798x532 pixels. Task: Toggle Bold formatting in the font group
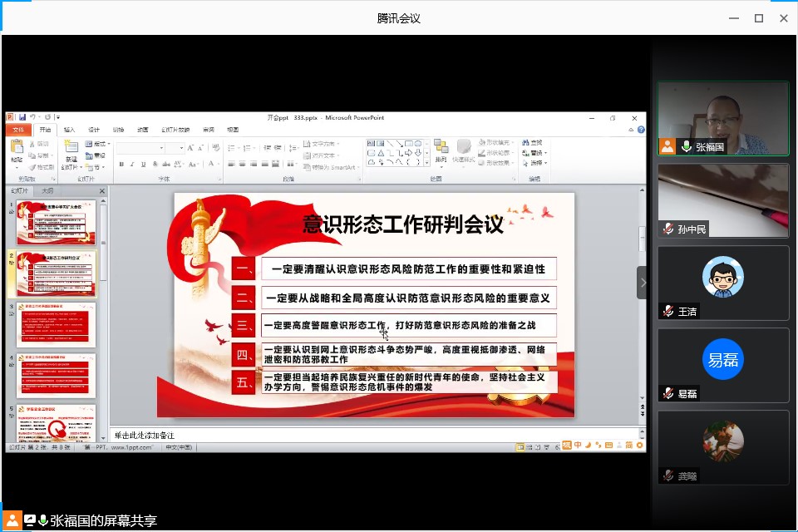[121, 164]
